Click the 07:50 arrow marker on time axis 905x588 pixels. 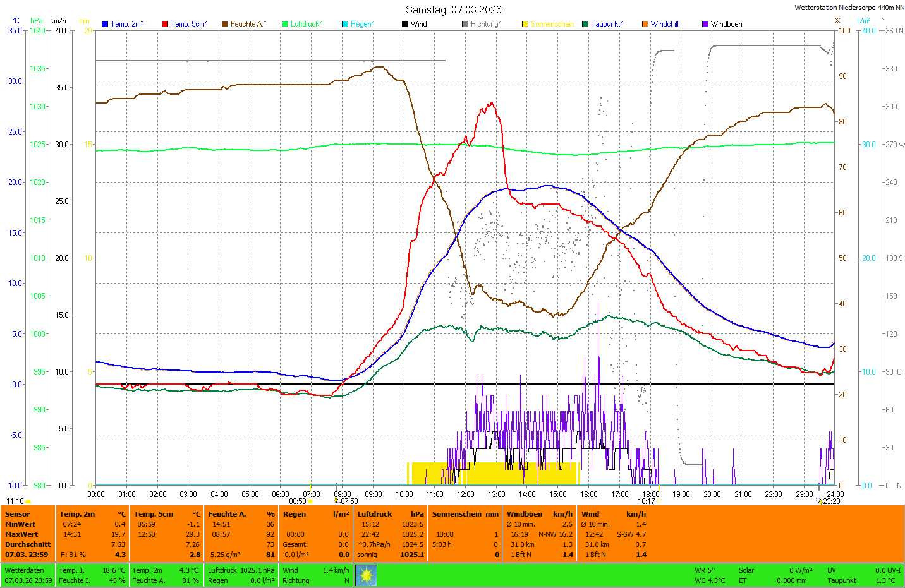click(x=336, y=501)
